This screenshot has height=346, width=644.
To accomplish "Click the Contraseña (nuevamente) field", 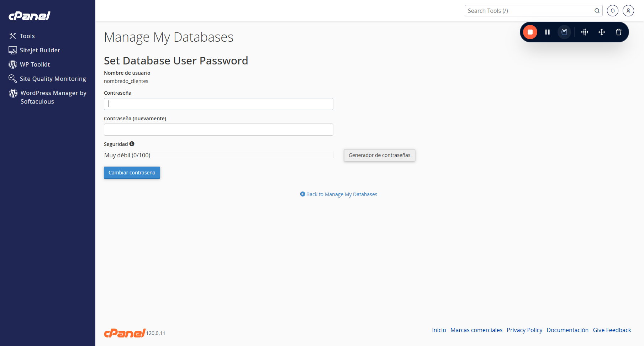I will click(x=218, y=130).
